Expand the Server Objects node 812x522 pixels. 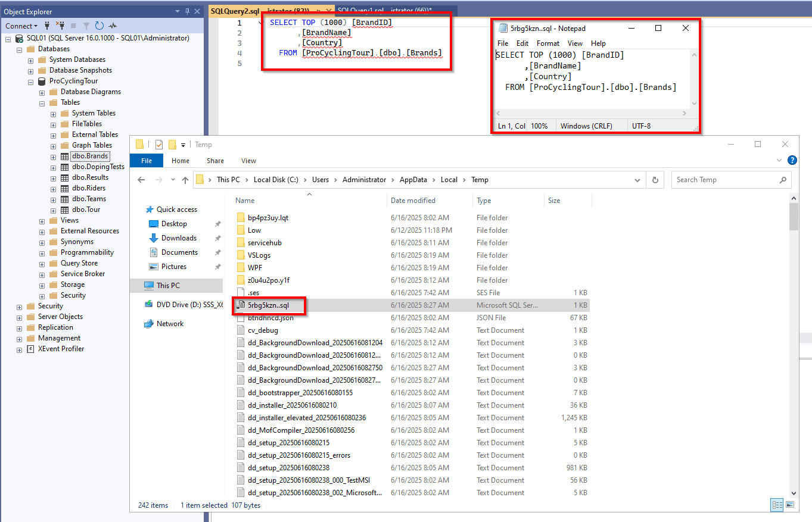pyautogui.click(x=19, y=317)
